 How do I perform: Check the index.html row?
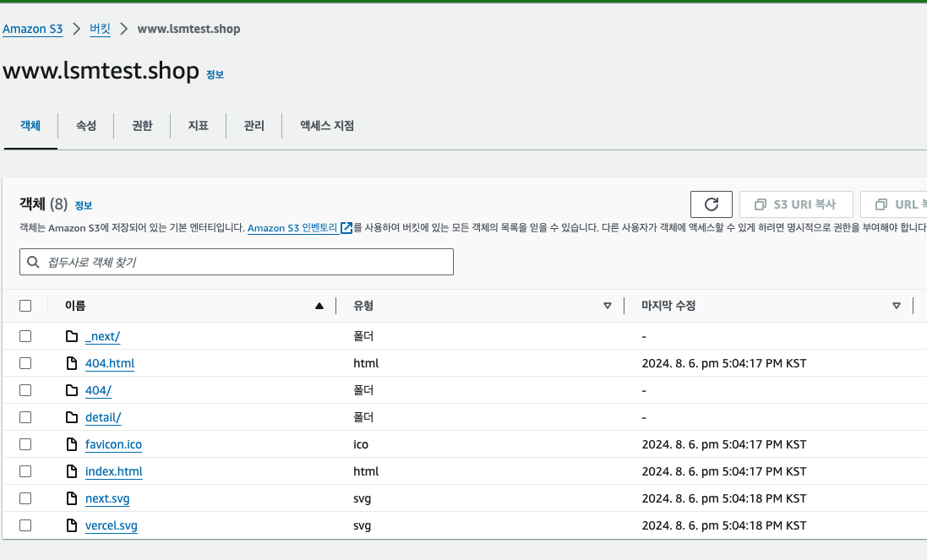click(x=25, y=471)
